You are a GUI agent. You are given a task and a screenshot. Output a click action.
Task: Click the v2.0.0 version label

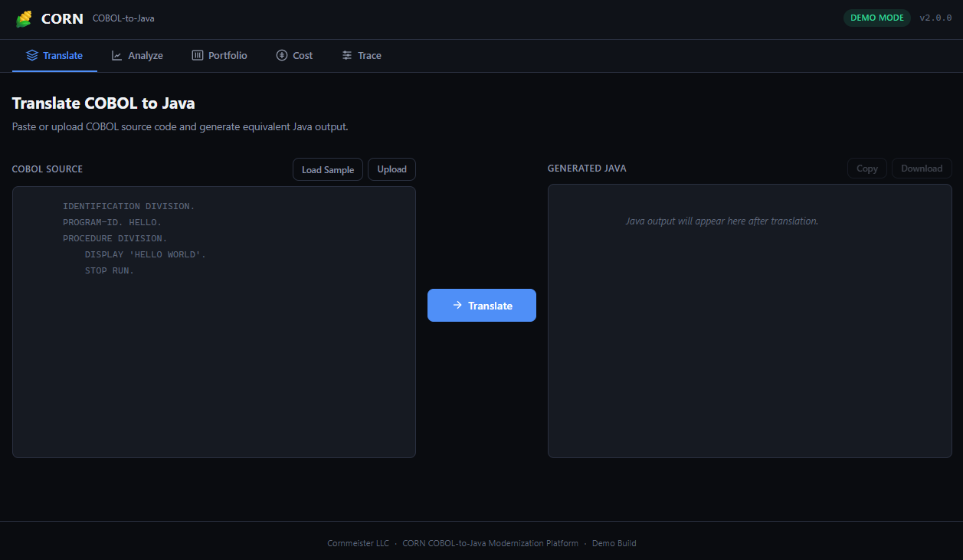click(935, 17)
